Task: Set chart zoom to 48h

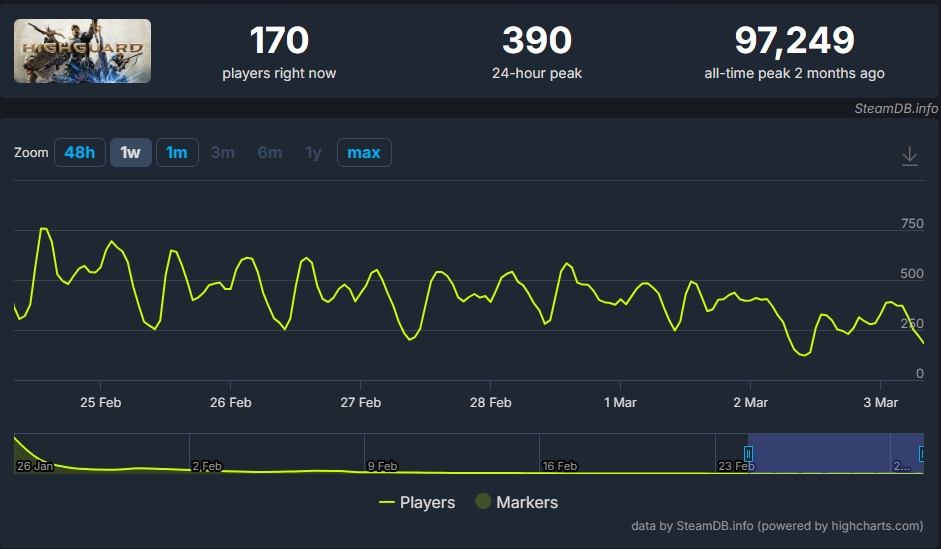Action: coord(80,152)
